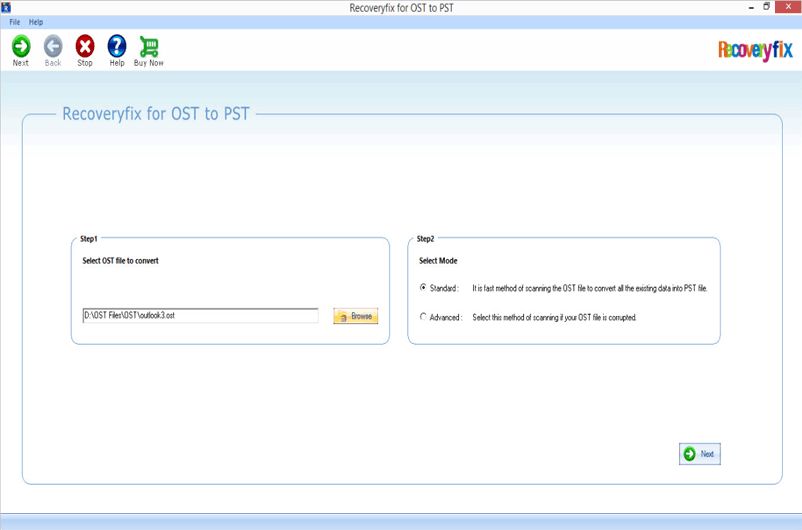This screenshot has height=530, width=802.
Task: Open the Help menu
Action: click(36, 22)
